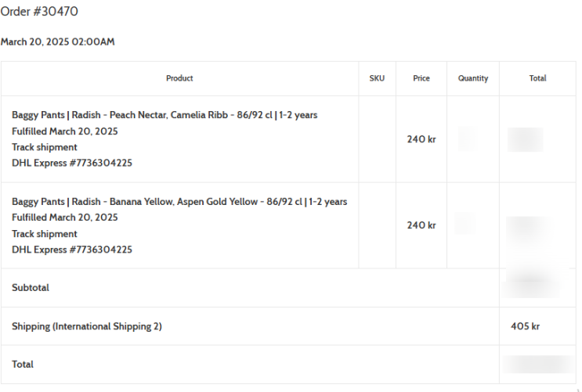Open Track shipment for the Peach Nectar item
The width and height of the screenshot is (582, 392).
tap(45, 147)
